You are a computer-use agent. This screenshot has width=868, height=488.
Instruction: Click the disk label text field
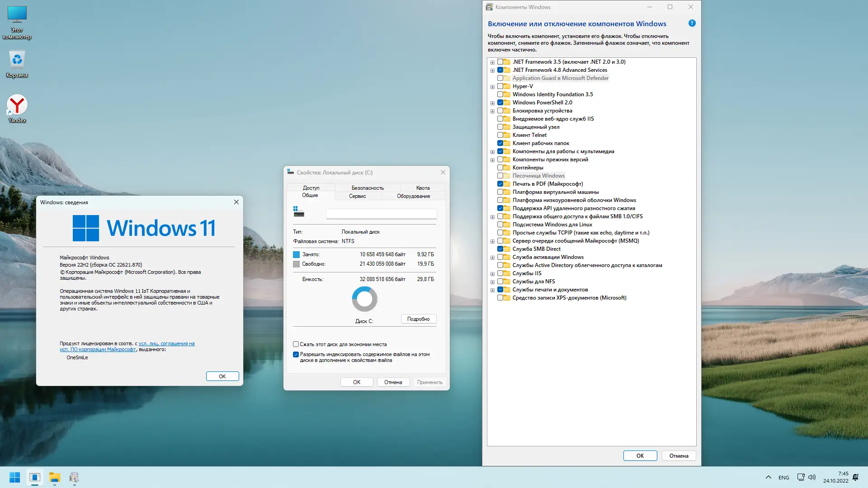coord(381,214)
